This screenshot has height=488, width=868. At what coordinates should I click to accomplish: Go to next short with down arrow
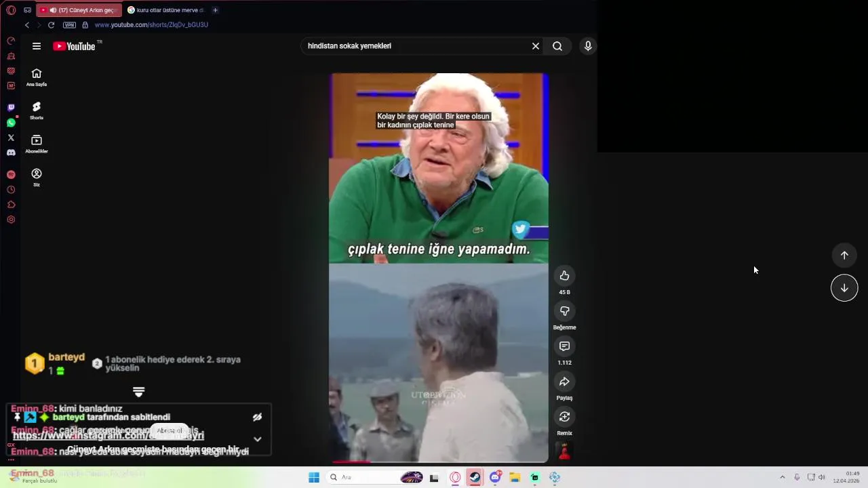click(x=844, y=288)
